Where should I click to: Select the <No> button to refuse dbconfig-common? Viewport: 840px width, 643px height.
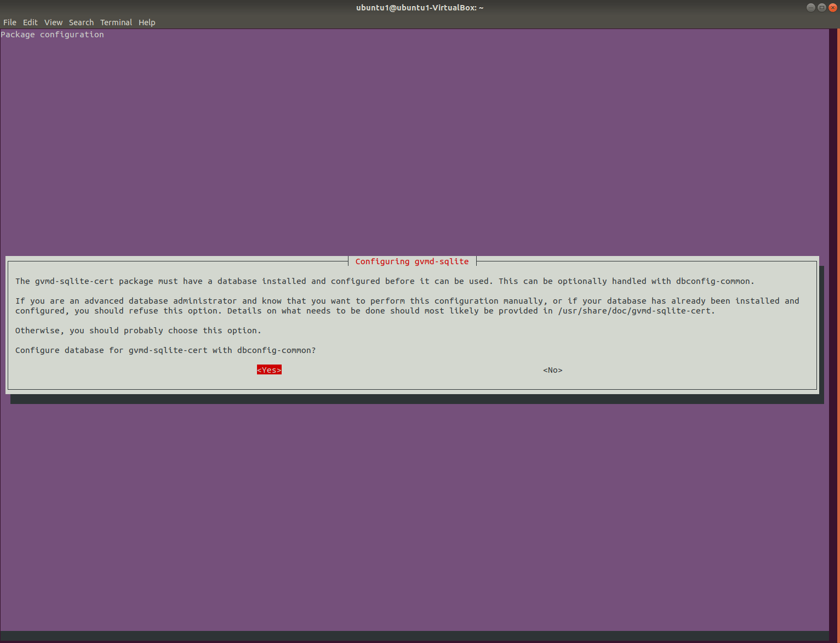[x=552, y=370]
